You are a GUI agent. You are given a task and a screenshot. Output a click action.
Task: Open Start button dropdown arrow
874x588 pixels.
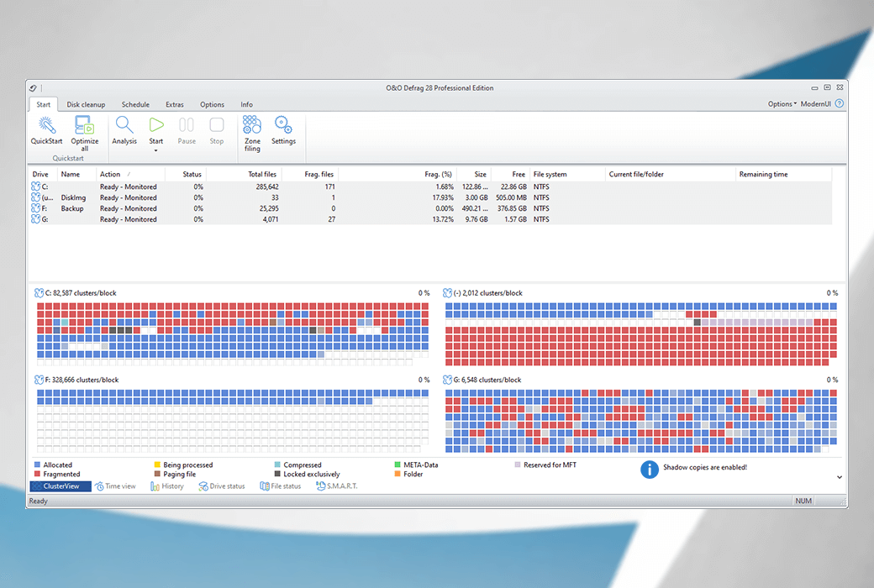point(156,150)
